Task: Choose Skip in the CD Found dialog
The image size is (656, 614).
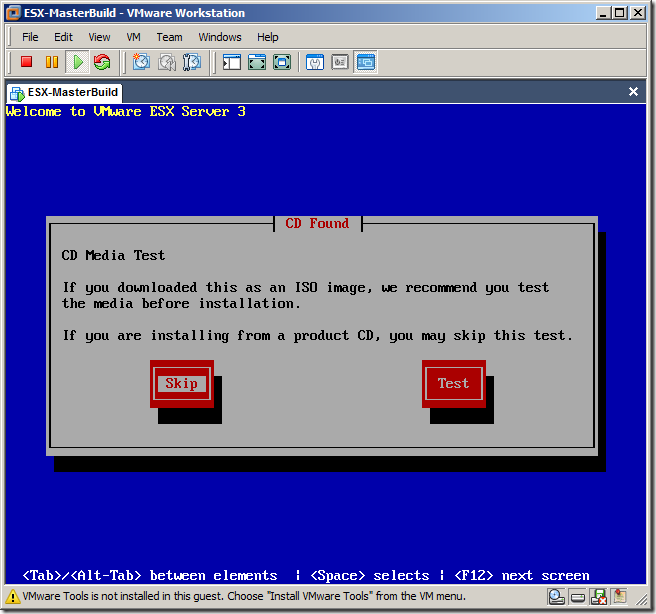Action: tap(182, 384)
